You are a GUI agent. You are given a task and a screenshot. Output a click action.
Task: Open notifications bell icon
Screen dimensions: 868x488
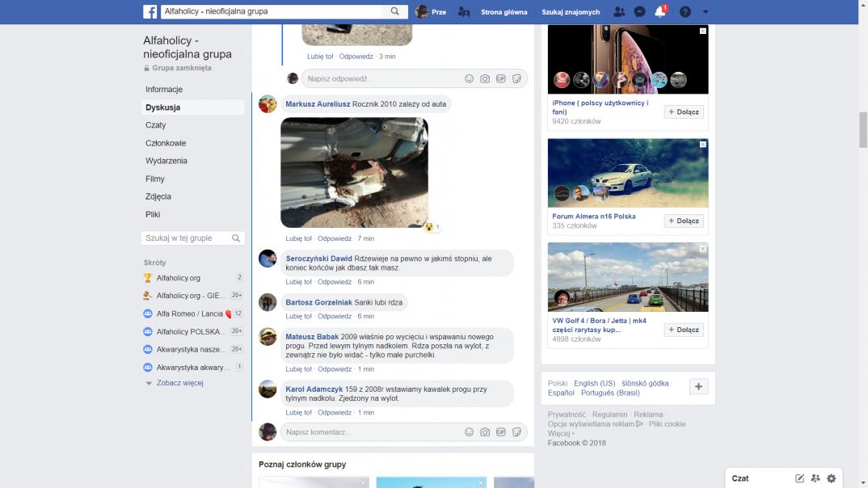pyautogui.click(x=659, y=11)
